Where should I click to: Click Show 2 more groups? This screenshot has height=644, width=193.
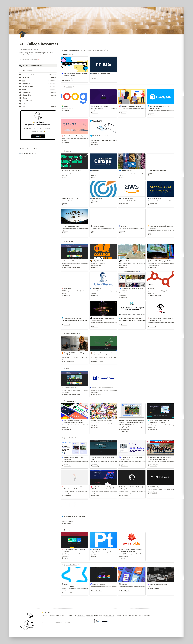pos(68,599)
